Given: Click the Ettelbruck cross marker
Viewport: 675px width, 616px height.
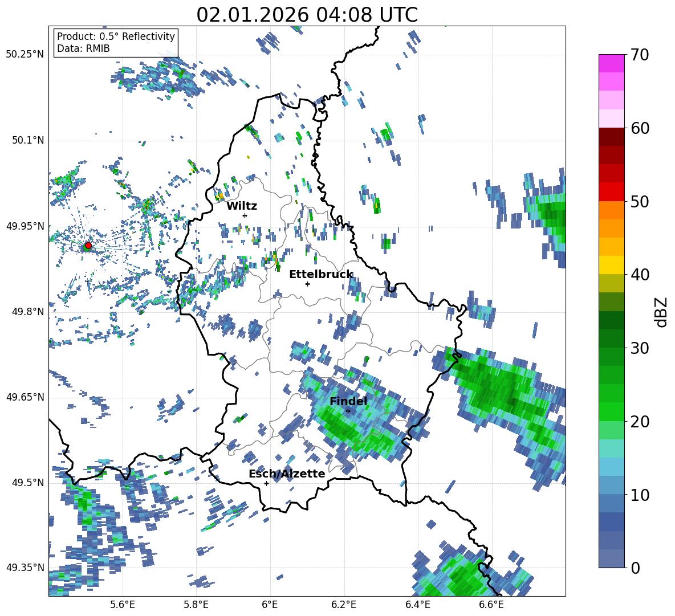Looking at the screenshot, I should [307, 284].
